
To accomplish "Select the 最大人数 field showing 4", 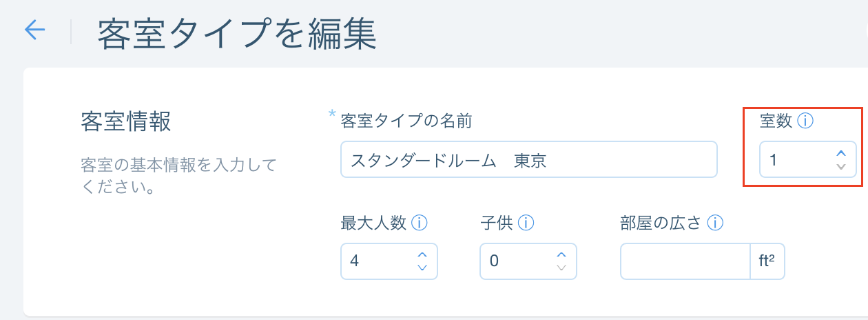I will pyautogui.click(x=389, y=261).
